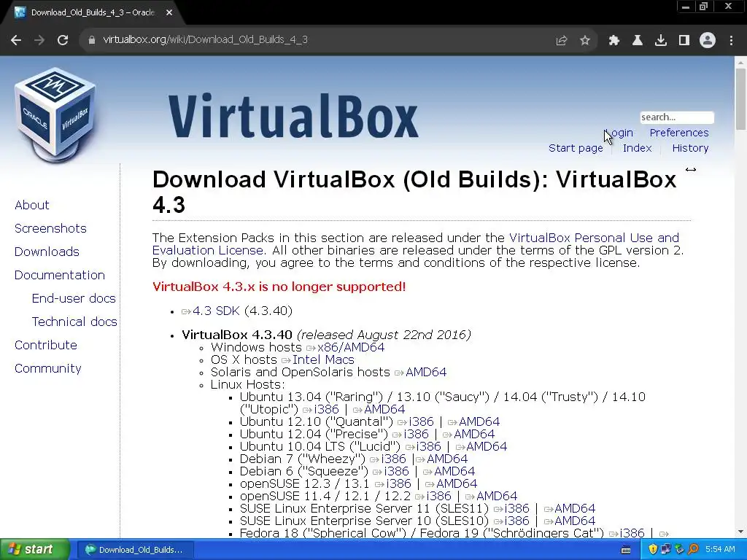
Task: Close the Download_Old_Builds_4_3 tab
Action: [x=169, y=13]
